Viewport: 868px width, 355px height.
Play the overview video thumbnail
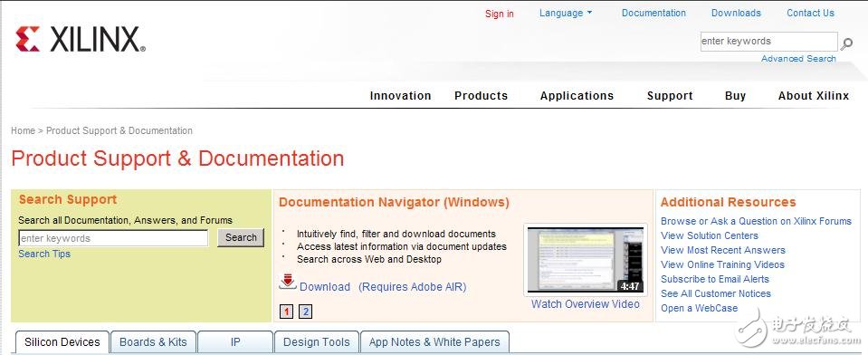585,260
